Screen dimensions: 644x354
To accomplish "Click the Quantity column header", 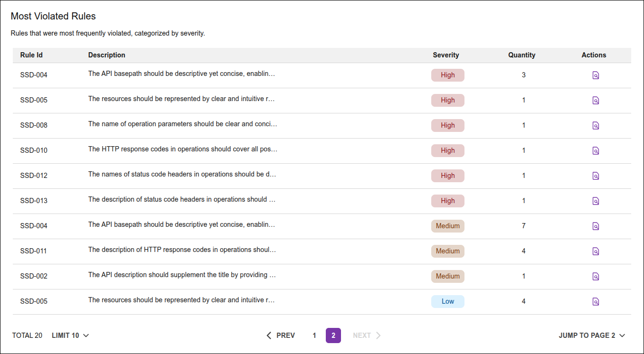I will [x=521, y=55].
